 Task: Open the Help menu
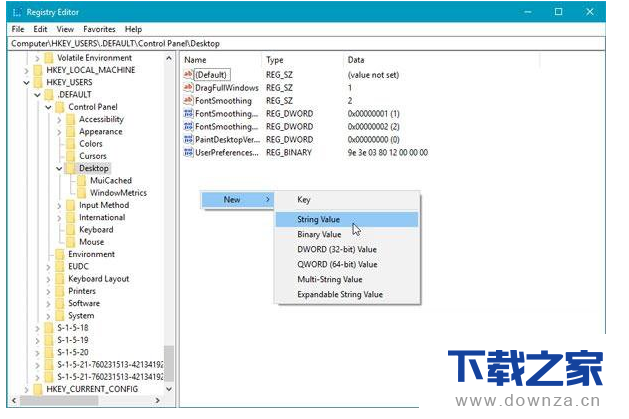[x=133, y=29]
